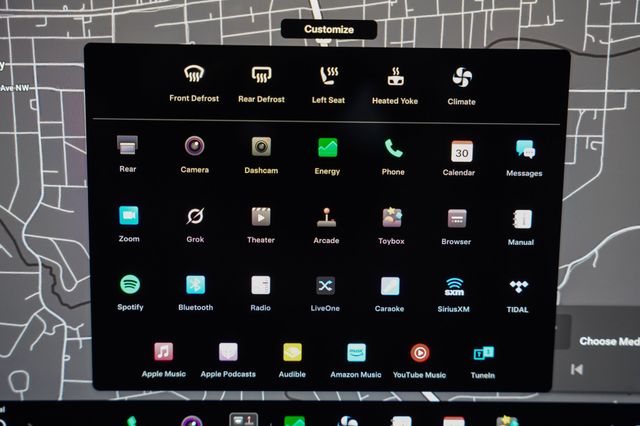Screen dimensions: 640x426
Task: Open the Manual app
Action: pos(522,220)
